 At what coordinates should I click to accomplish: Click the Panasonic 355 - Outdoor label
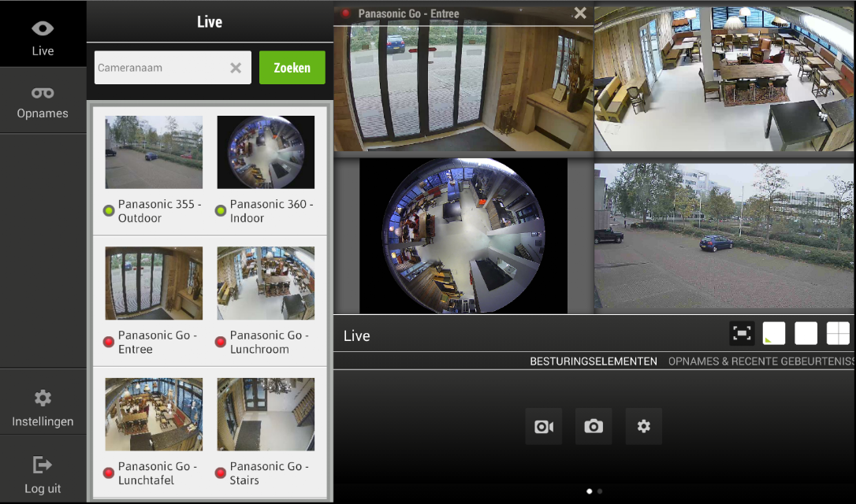[x=159, y=211]
